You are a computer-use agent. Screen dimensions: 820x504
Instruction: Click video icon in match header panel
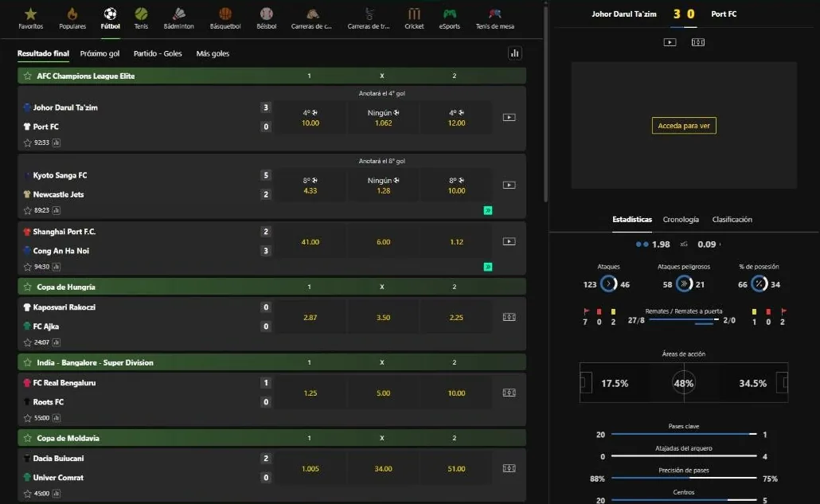(x=670, y=42)
